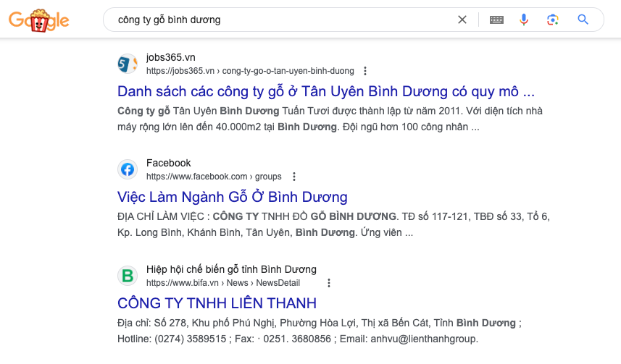Click snippet text starting Địa chỉ: Số 278

(320, 331)
